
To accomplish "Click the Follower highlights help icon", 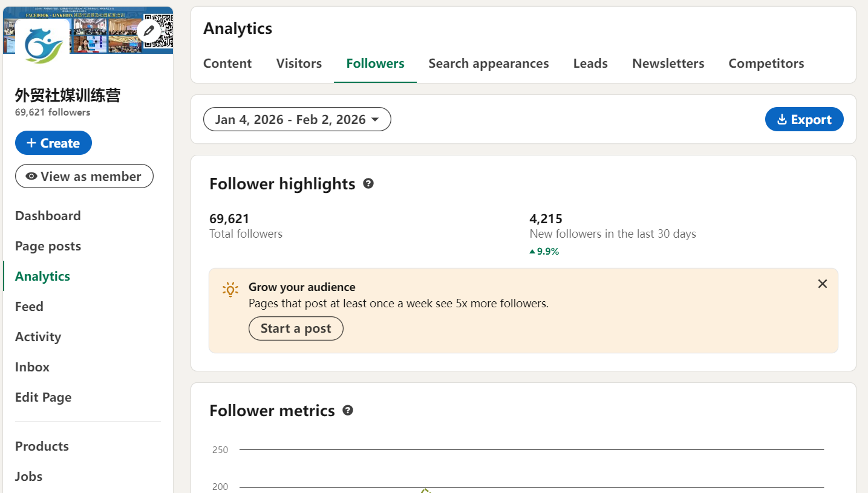I will (x=368, y=183).
